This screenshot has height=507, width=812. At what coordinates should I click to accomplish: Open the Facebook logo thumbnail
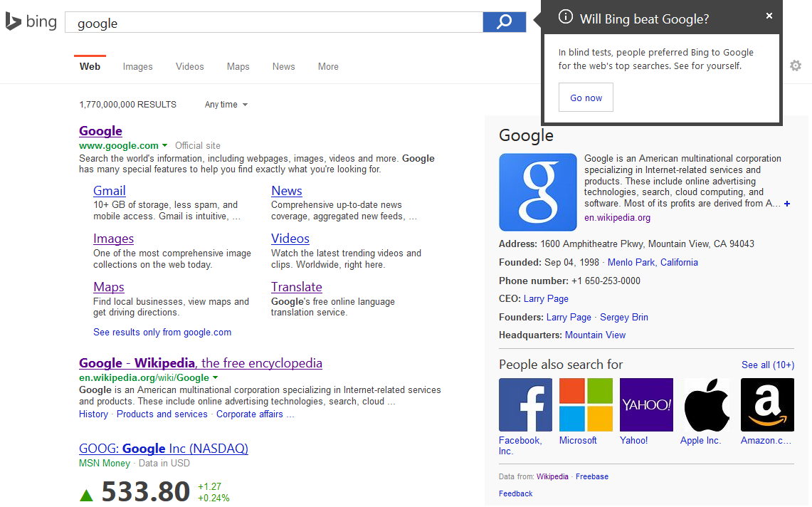tap(525, 404)
